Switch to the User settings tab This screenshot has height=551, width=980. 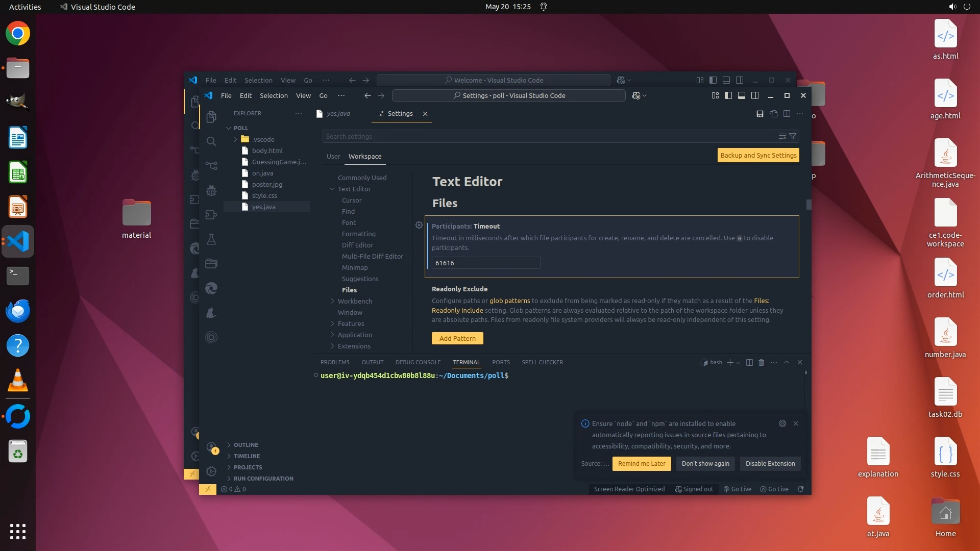333,156
